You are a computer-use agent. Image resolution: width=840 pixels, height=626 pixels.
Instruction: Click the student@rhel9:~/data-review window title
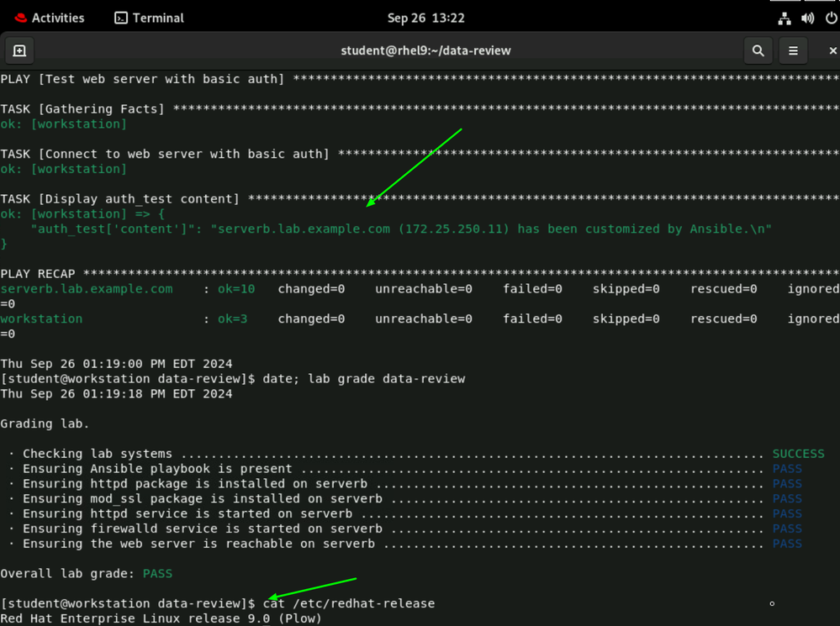(425, 50)
